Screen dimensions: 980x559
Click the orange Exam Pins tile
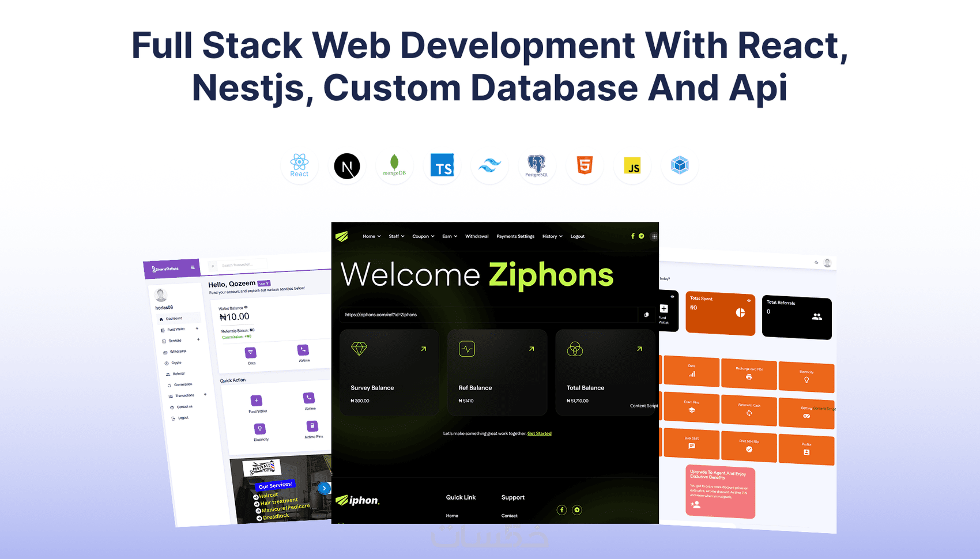click(692, 407)
